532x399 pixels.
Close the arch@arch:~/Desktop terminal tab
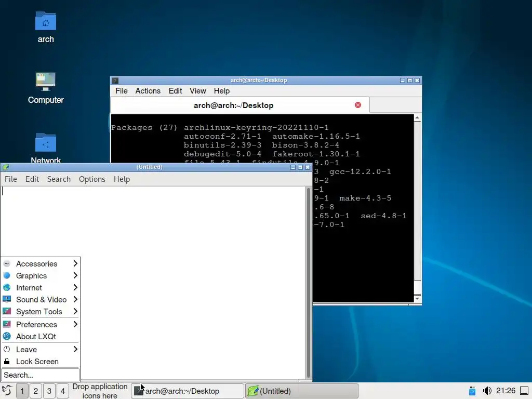(357, 105)
